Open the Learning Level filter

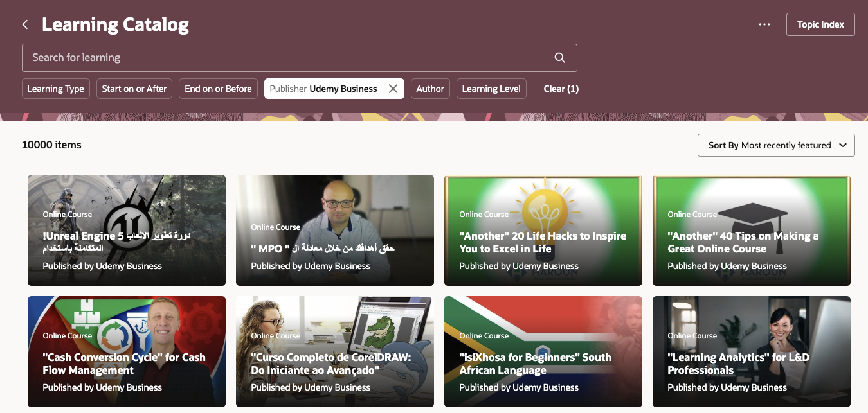(x=491, y=89)
